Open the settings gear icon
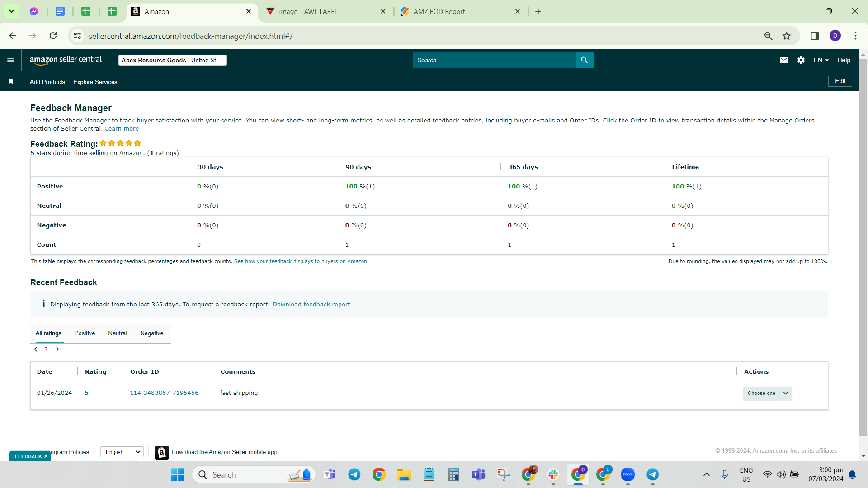 coord(801,60)
